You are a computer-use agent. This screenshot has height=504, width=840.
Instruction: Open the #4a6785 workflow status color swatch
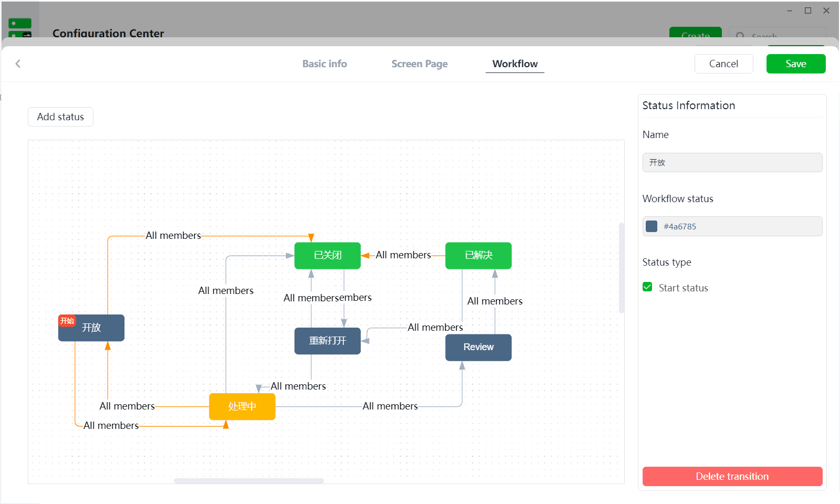tap(652, 226)
